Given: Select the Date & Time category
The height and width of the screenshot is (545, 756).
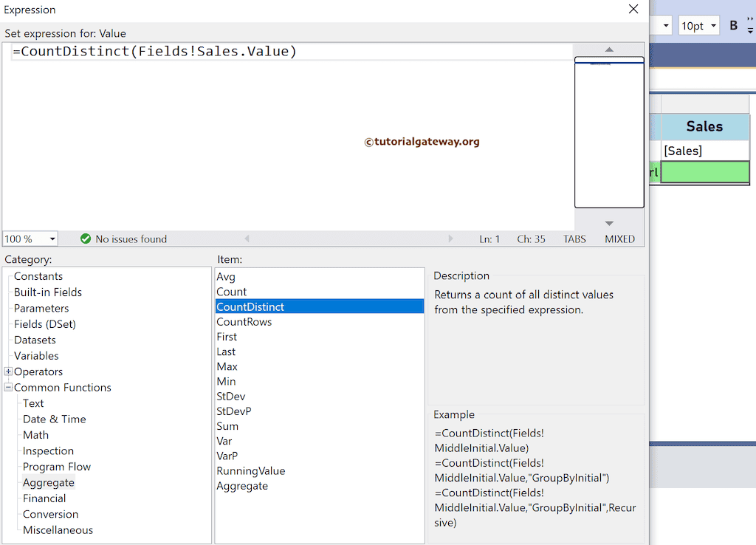Looking at the screenshot, I should click(53, 419).
